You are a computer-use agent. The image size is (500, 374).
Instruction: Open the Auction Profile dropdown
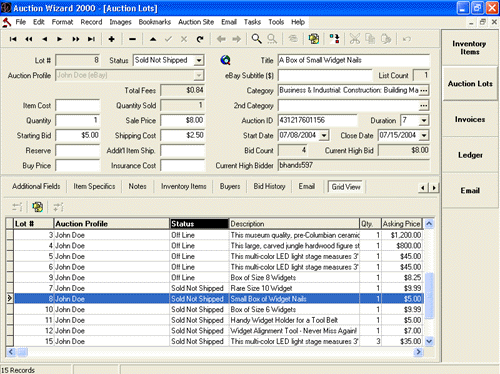(x=199, y=75)
